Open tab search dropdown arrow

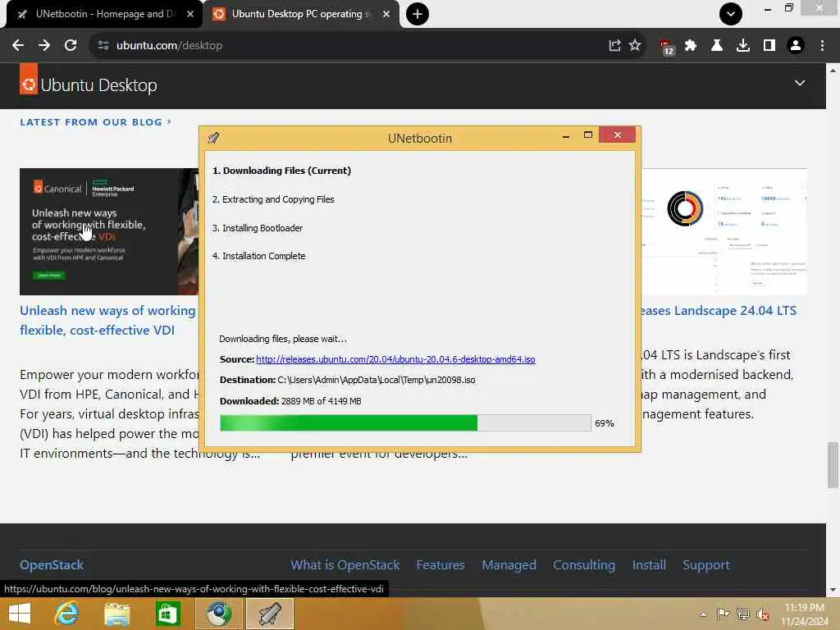click(x=731, y=14)
